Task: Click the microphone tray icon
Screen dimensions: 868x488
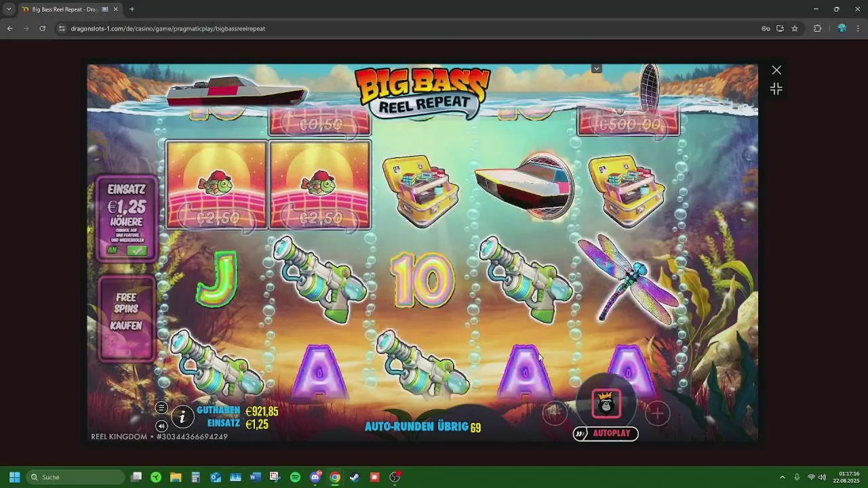Action: 797,477
